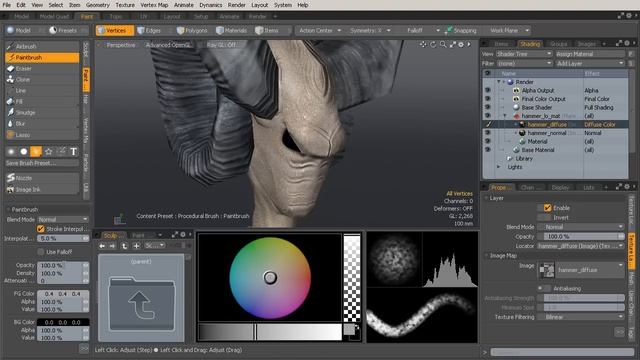640x360 pixels.
Task: Select the Paintbrush tool
Action: pyautogui.click(x=42, y=58)
